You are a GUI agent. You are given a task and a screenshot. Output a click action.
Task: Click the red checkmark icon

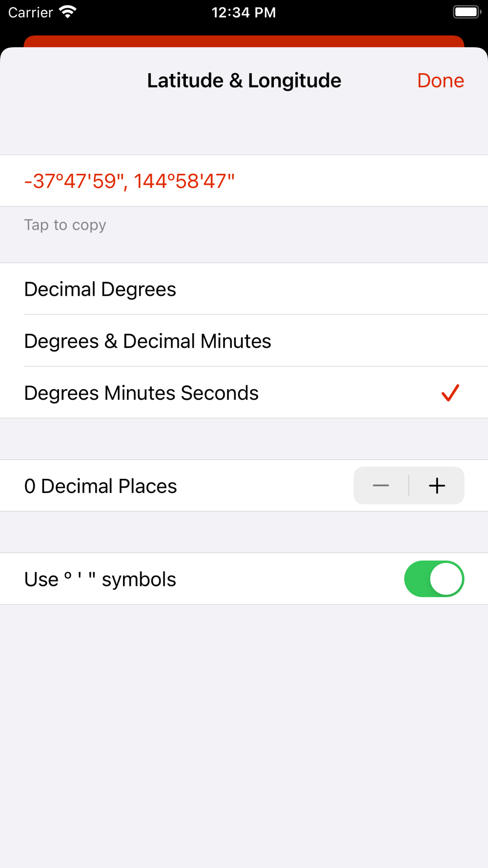(450, 393)
